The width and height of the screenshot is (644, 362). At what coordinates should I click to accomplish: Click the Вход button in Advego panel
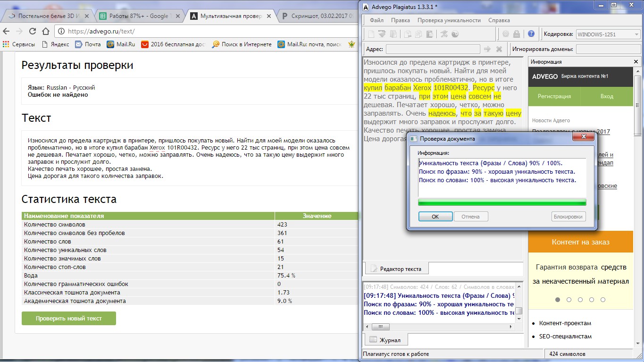[x=607, y=96]
